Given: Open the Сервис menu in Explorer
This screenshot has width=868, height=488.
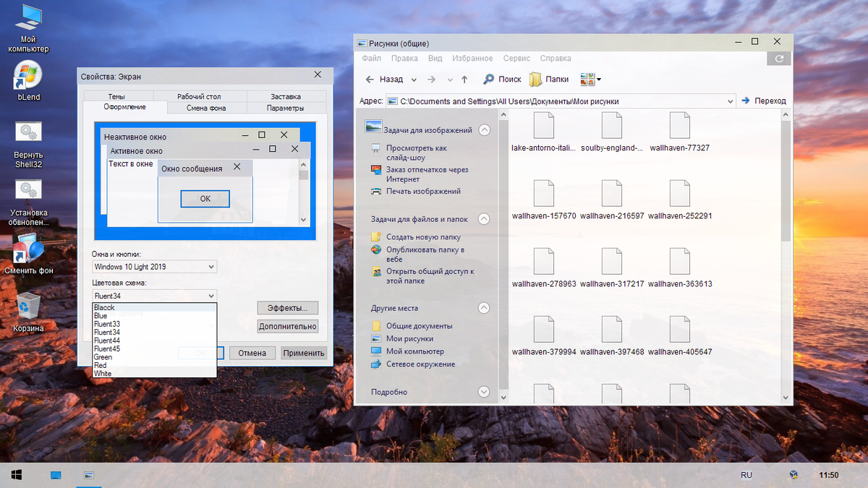Looking at the screenshot, I should click(x=517, y=59).
